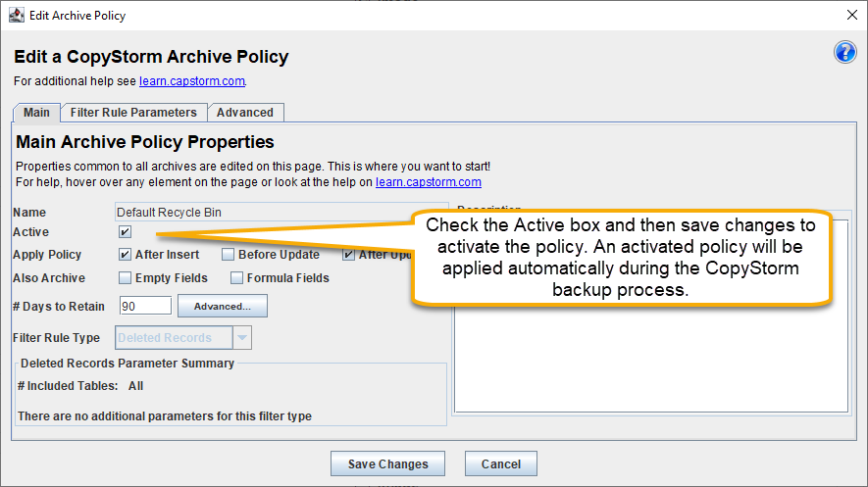Enable the Before Update checkbox
This screenshot has width=868, height=487.
tap(229, 255)
